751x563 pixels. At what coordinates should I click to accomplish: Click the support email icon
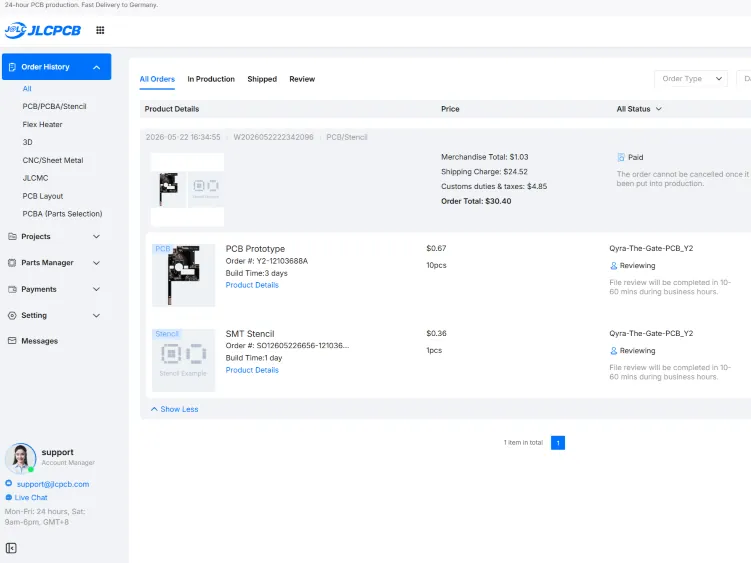(9, 483)
